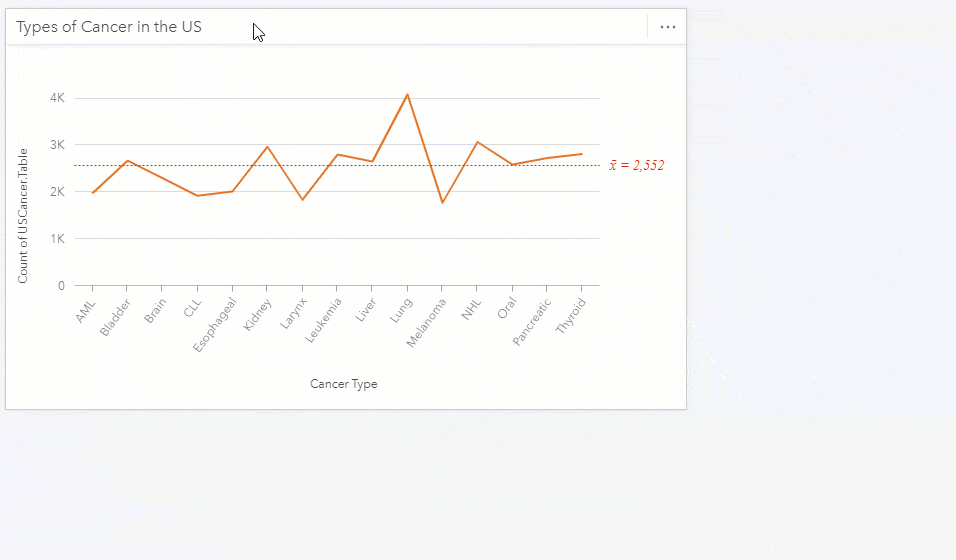Select the AML axis label
Viewport: 956px width, 560px height.
tap(86, 310)
